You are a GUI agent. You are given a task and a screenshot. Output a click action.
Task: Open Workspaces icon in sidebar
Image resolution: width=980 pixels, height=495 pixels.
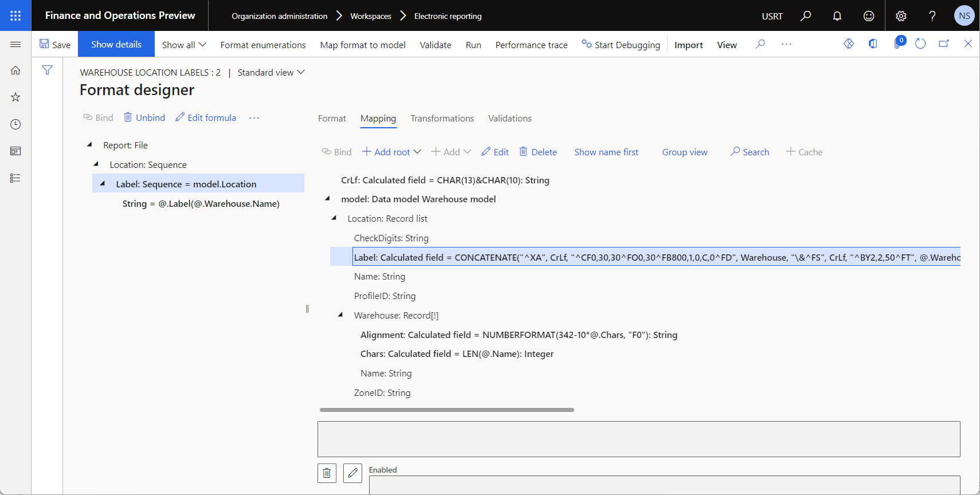pyautogui.click(x=15, y=151)
